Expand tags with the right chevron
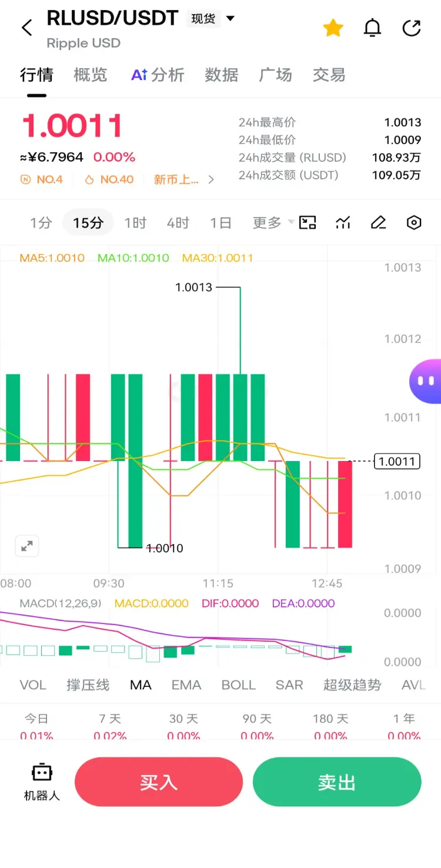Screen dimensions: 441x868 pos(211,179)
